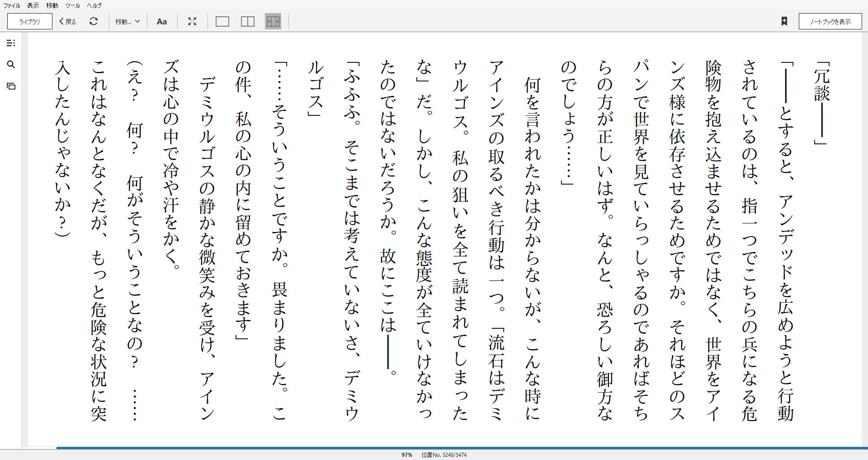Go back with 戻る button

pos(68,21)
